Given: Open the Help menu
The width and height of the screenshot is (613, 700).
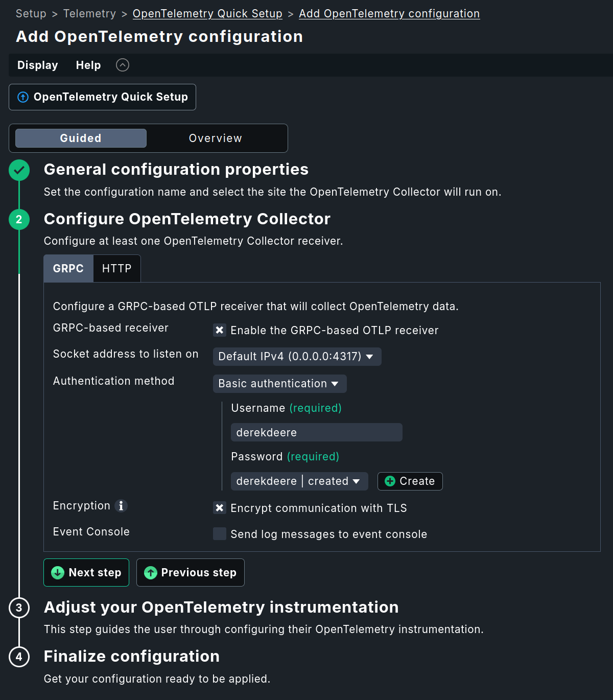Looking at the screenshot, I should (88, 65).
